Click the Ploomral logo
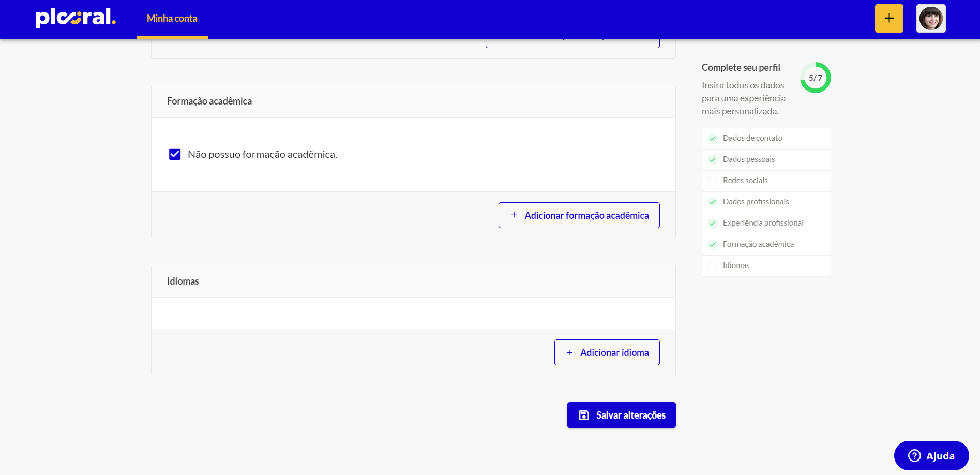The width and height of the screenshot is (980, 475). pos(76,18)
